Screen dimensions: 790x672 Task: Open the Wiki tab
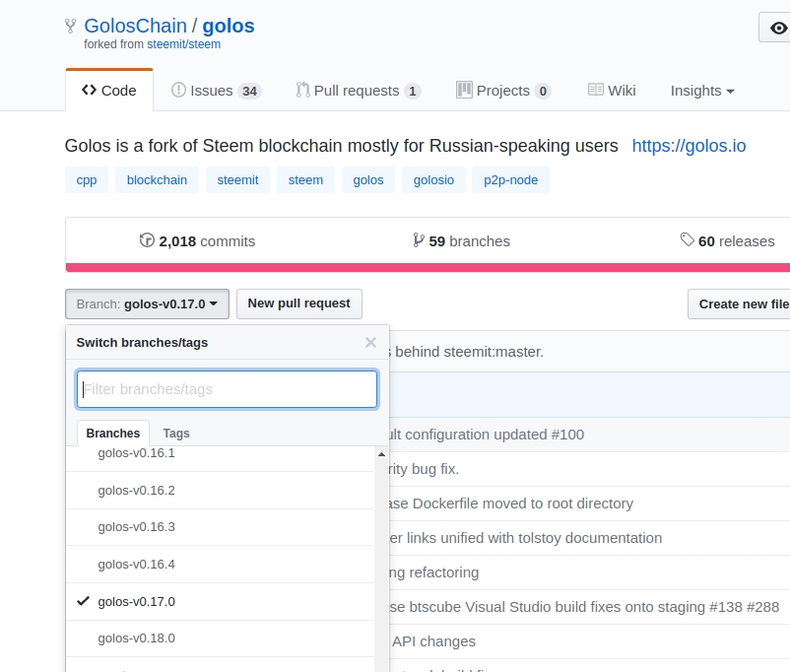point(612,91)
